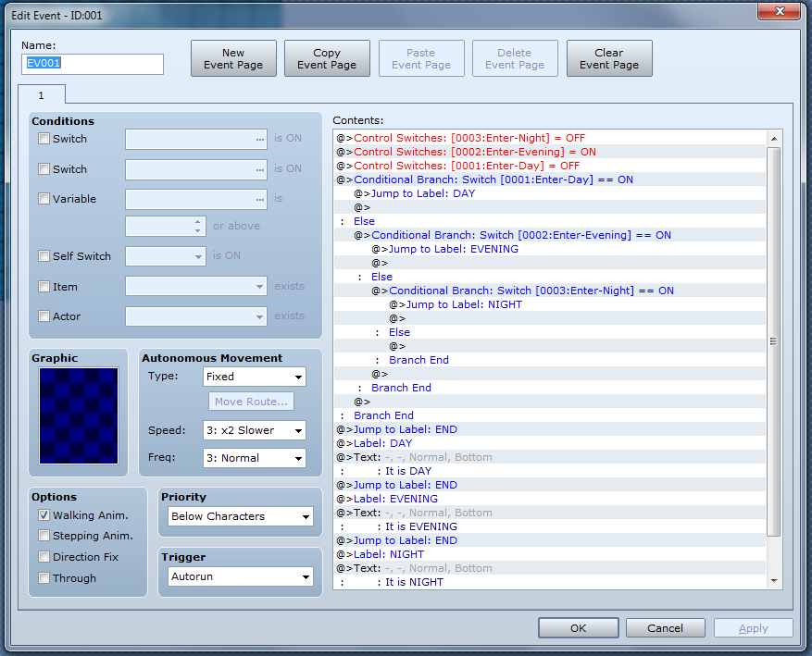Click the New Event Page button
Image resolution: width=812 pixels, height=656 pixels.
point(233,58)
